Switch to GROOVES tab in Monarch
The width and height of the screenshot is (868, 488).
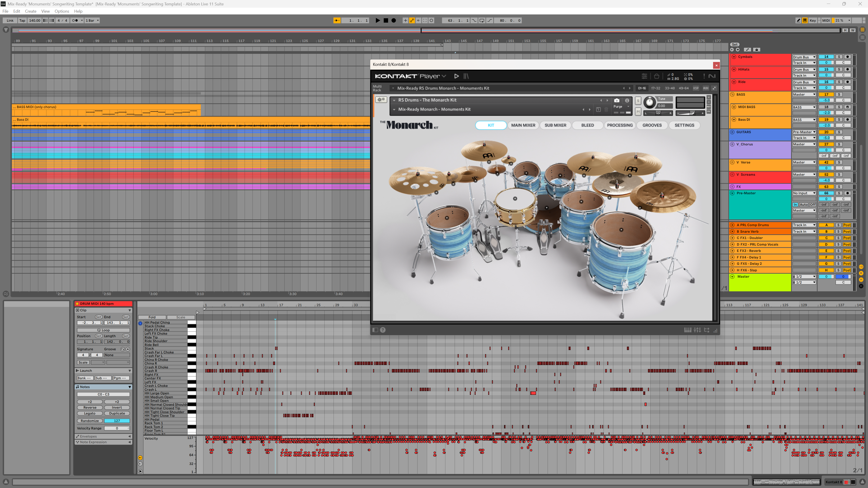652,125
